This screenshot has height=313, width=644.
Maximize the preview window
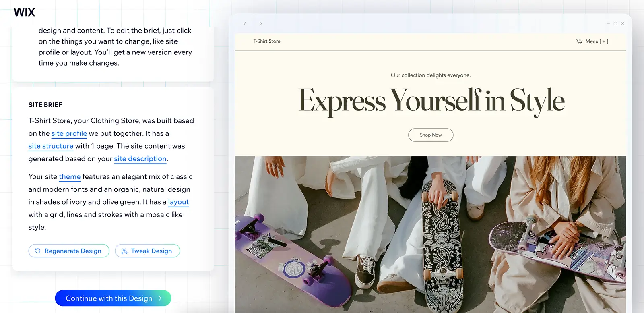[x=615, y=23]
